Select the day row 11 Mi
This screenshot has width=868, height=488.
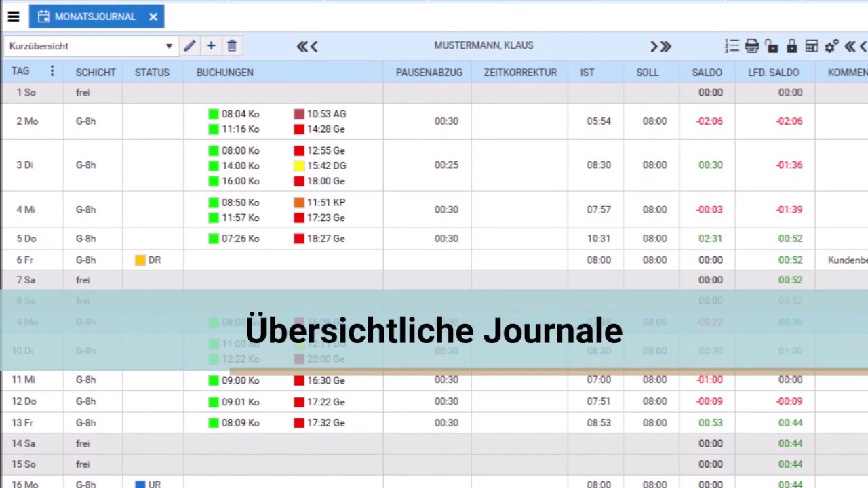(x=434, y=380)
